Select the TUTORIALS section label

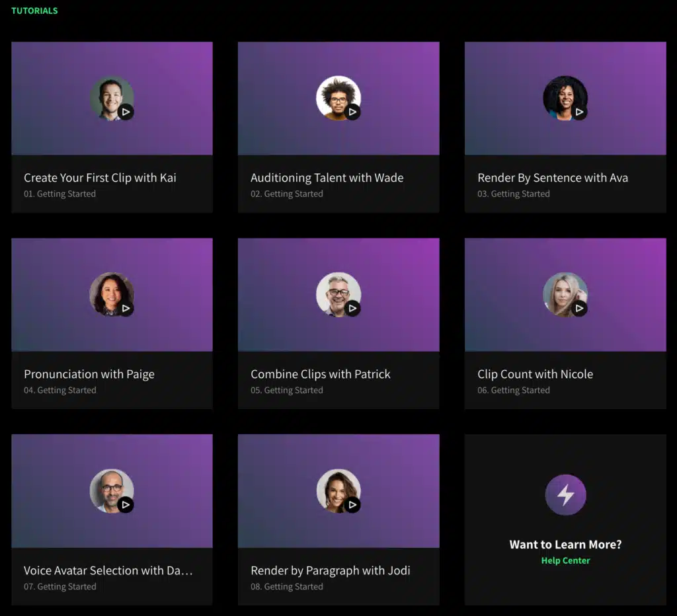(34, 11)
